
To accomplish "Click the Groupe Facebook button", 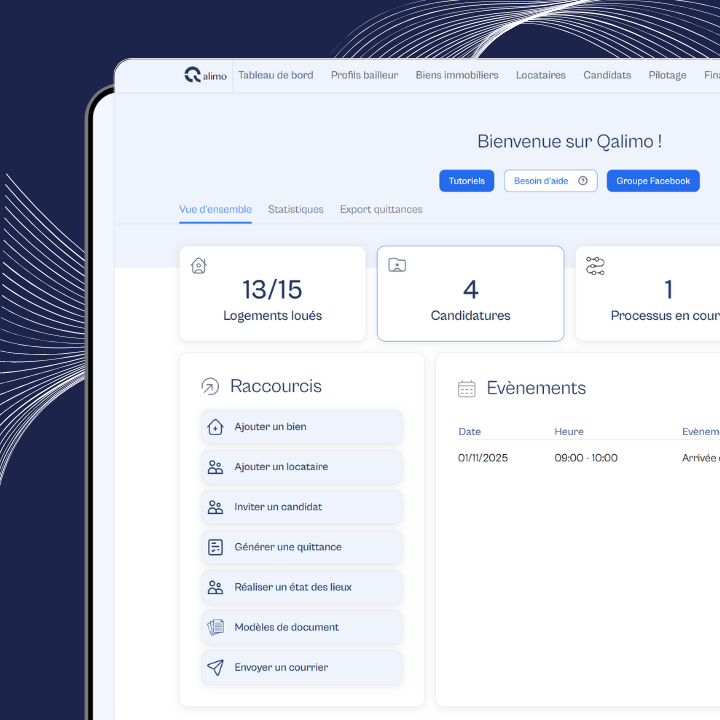I will (653, 181).
